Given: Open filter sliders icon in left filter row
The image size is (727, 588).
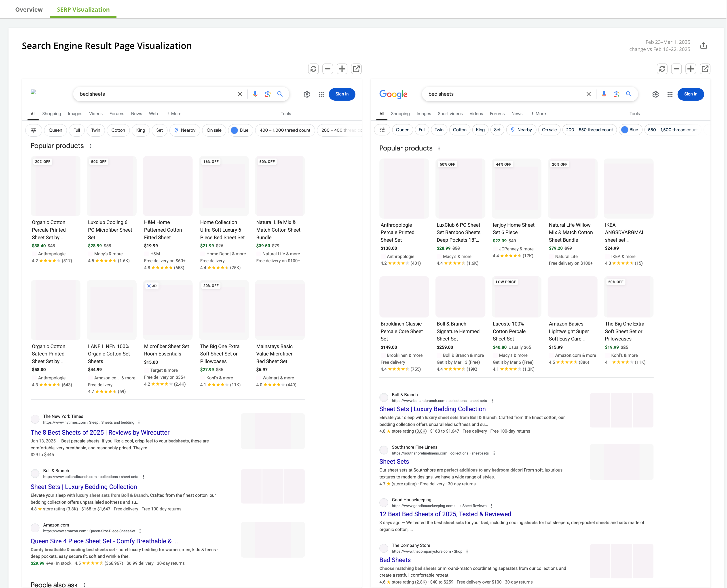Looking at the screenshot, I should 34,130.
